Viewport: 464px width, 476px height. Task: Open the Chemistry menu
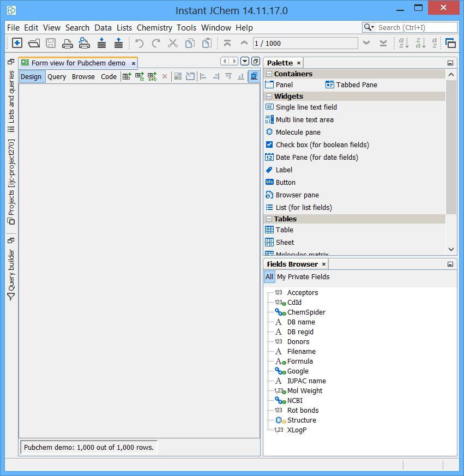click(x=154, y=27)
